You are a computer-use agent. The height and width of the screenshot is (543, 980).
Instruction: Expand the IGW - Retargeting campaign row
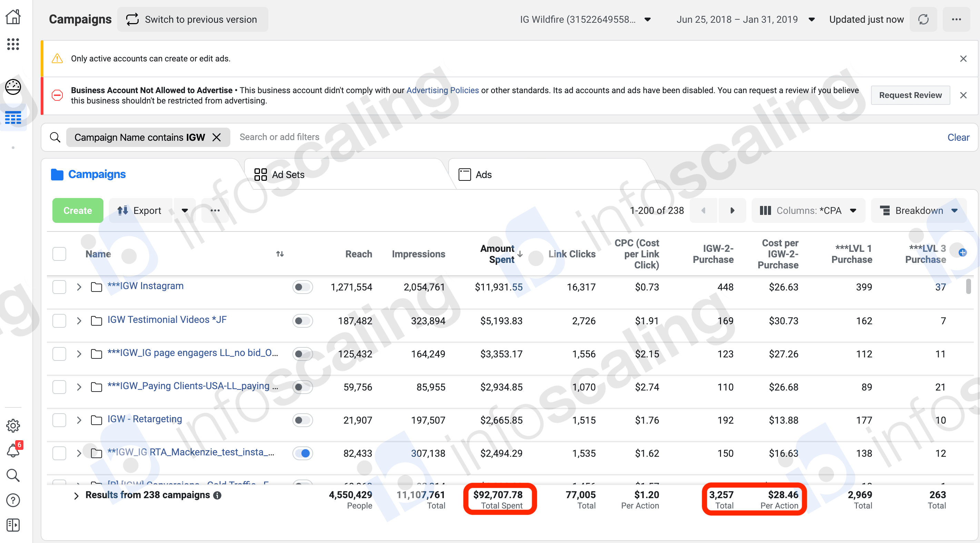pos(79,420)
